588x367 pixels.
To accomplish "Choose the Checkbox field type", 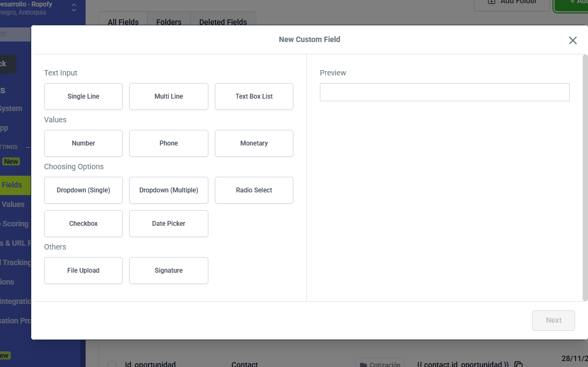I will (83, 224).
